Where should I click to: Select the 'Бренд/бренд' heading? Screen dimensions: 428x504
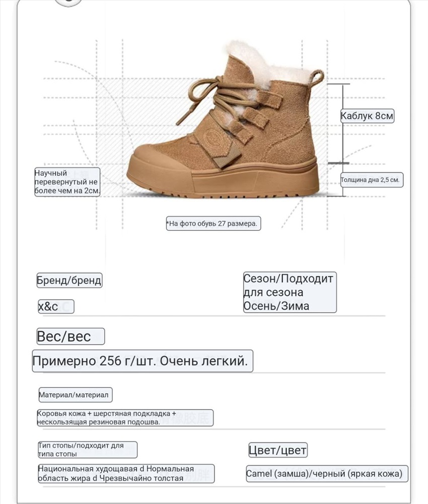coord(69,280)
